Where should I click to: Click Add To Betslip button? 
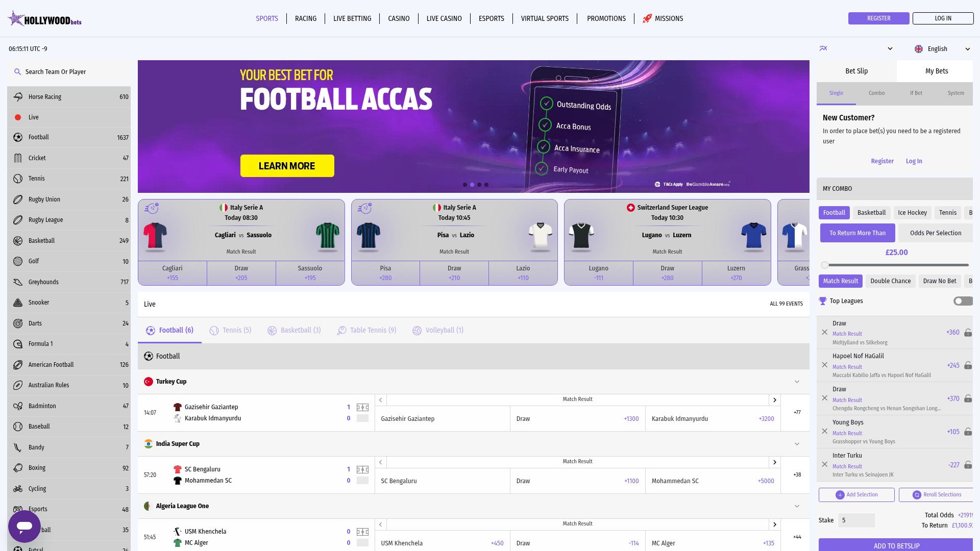click(x=896, y=545)
